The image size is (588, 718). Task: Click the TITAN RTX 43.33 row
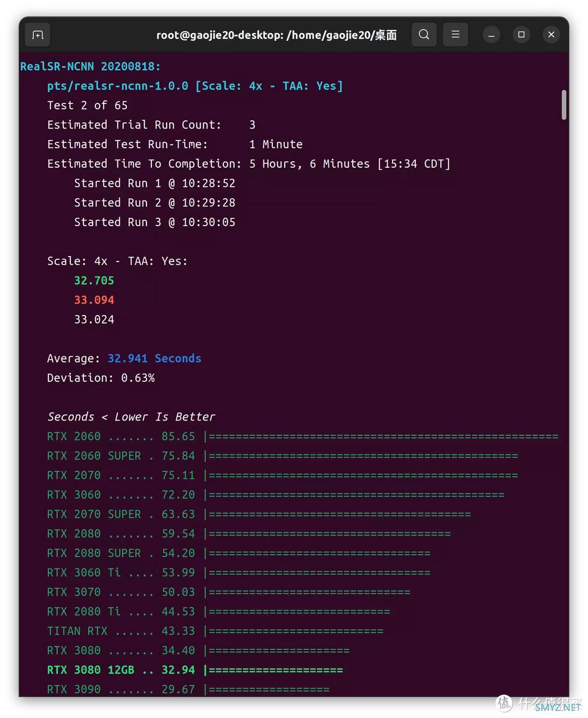coord(216,631)
